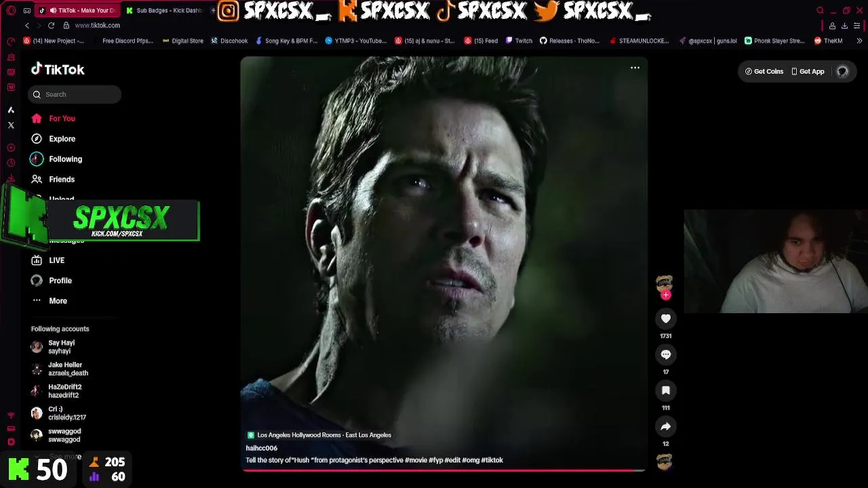868x488 pixels.
Task: Open swwaggod's followed account
Action: pos(56,435)
